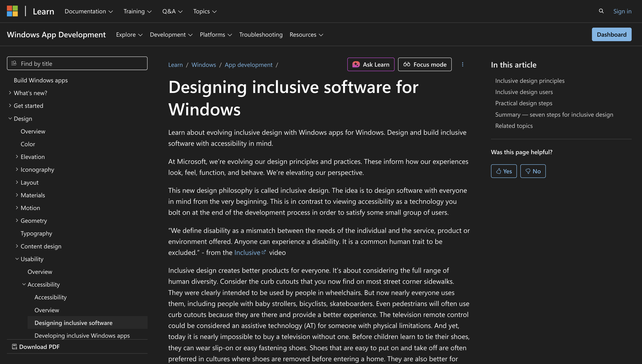
Task: Click the Microsoft logo
Action: (x=12, y=11)
